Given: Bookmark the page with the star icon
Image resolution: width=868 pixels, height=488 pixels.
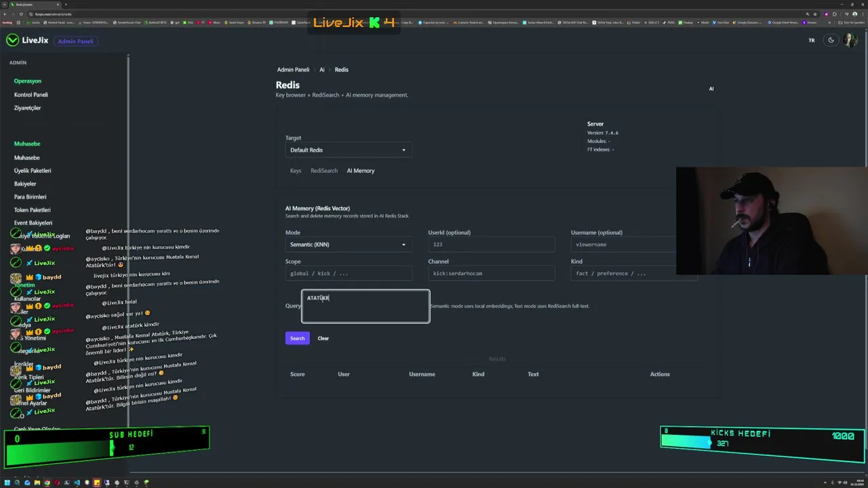Looking at the screenshot, I should pos(816,14).
